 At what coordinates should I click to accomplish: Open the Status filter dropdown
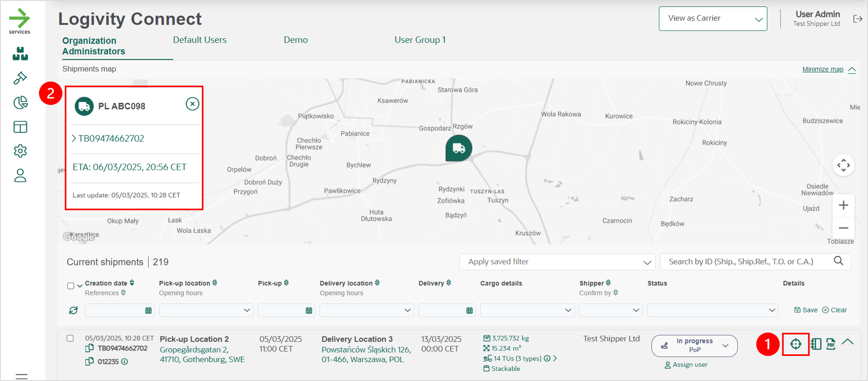[x=713, y=310]
